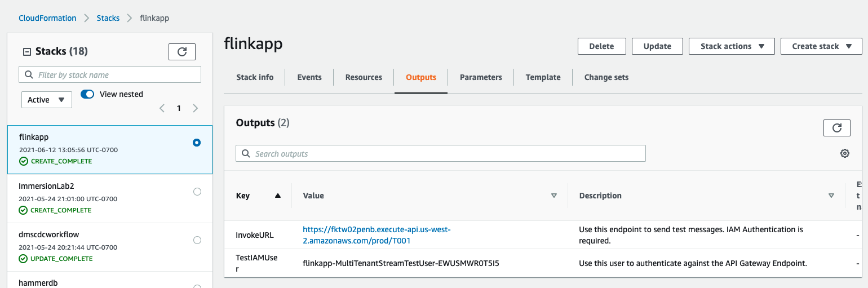This screenshot has height=288, width=868.
Task: Switch to the Resources tab
Action: (364, 77)
